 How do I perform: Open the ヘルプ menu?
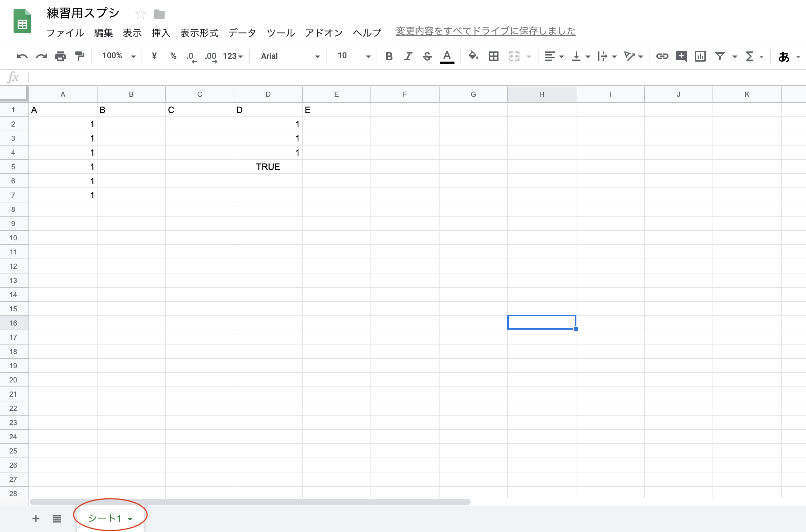[367, 32]
